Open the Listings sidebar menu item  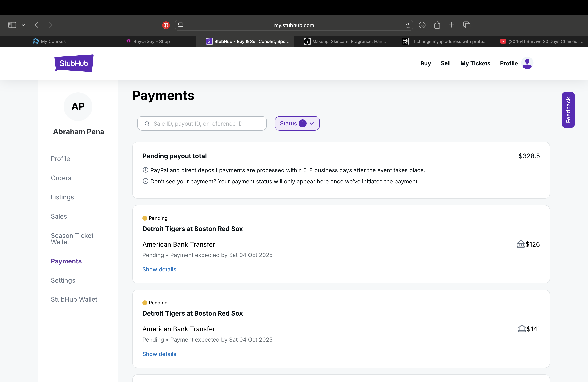[62, 197]
